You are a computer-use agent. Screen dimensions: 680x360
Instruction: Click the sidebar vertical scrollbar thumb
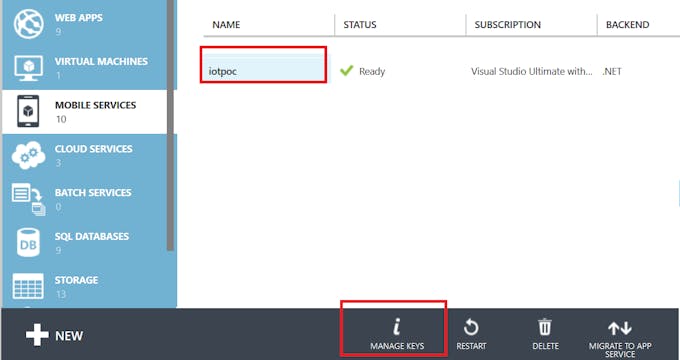coord(170,126)
